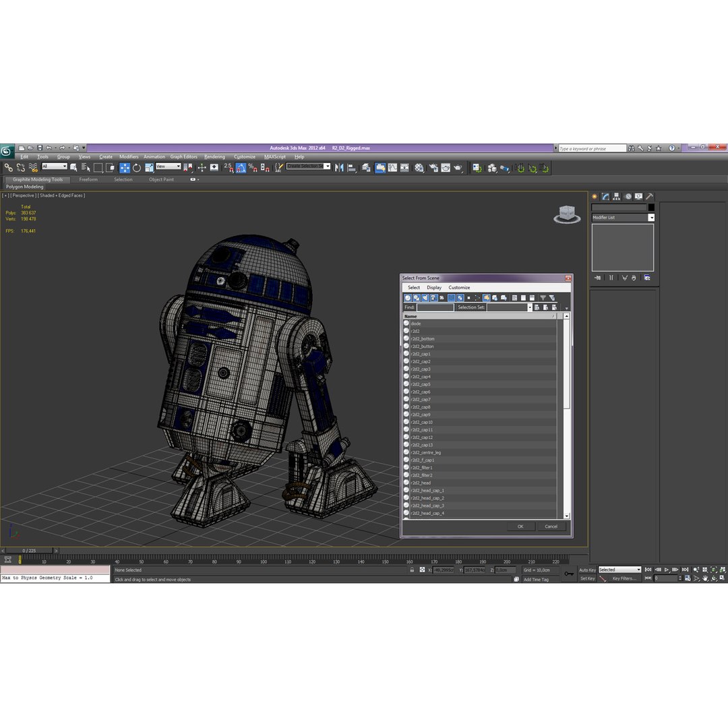Click the Find input field in dialog

435,307
